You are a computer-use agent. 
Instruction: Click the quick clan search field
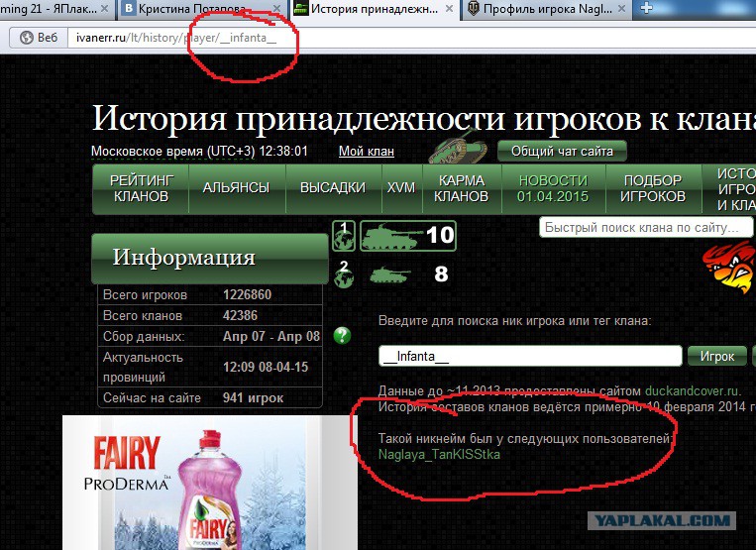pos(645,228)
